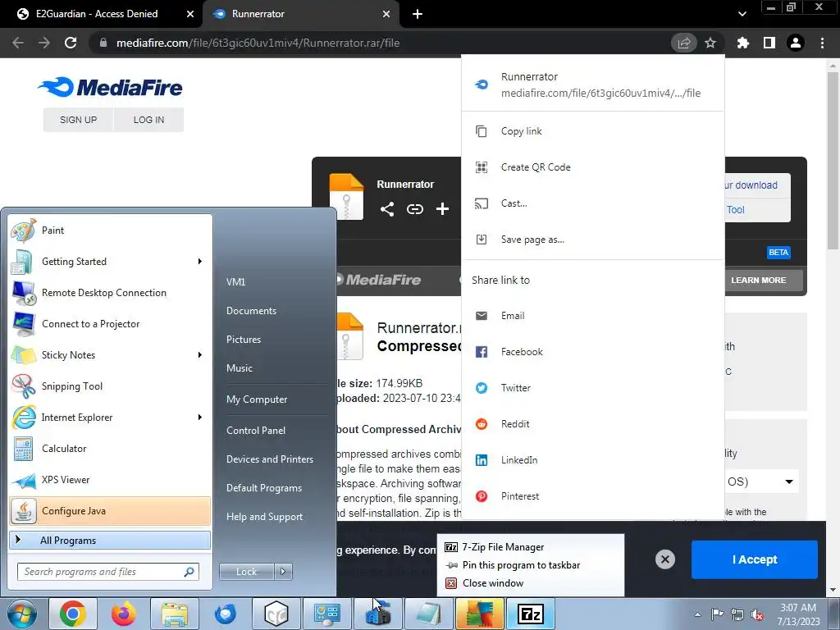Reload the page with the refresh icon
Viewport: 840px width, 630px height.
click(71, 43)
